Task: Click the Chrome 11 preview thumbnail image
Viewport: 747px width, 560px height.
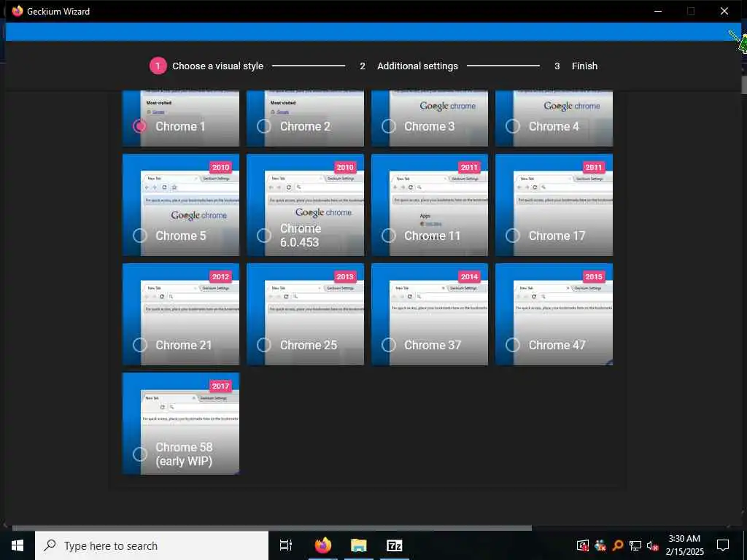Action: coord(430,205)
